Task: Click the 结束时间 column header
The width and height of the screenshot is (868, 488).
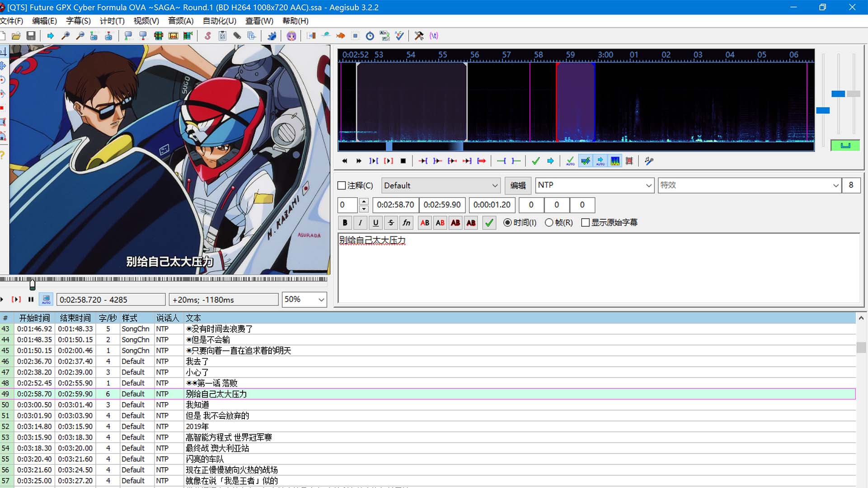Action: 75,318
